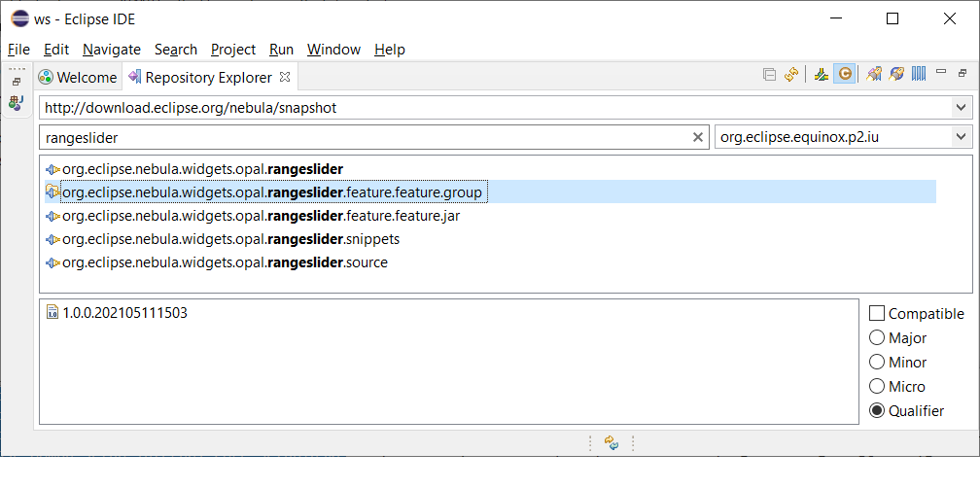Screen dimensions: 980x488
Task: Close the Repository Explorer tab via its X
Action: click(x=284, y=77)
